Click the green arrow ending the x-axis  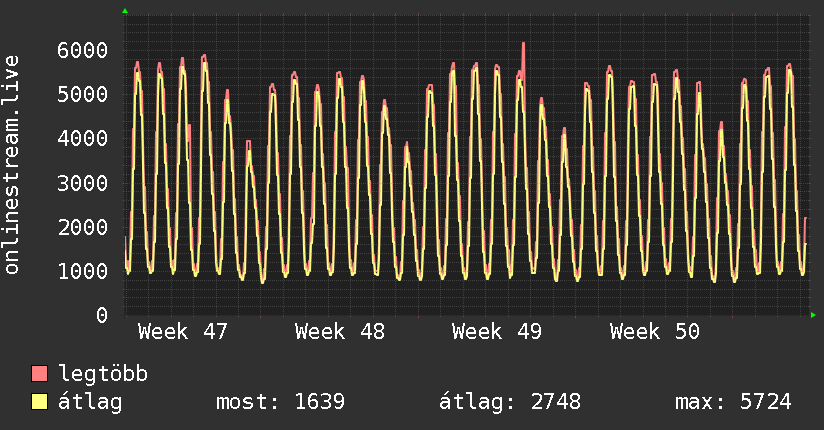pos(814,315)
